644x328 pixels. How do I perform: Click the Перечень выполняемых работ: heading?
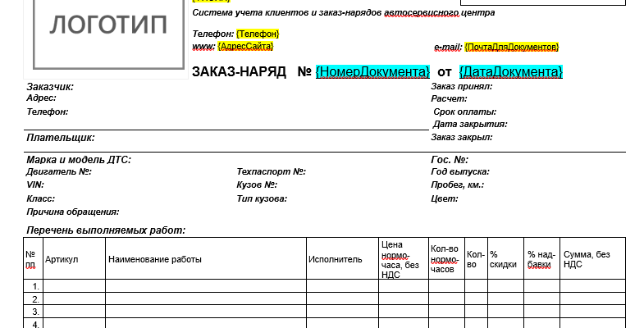click(106, 230)
